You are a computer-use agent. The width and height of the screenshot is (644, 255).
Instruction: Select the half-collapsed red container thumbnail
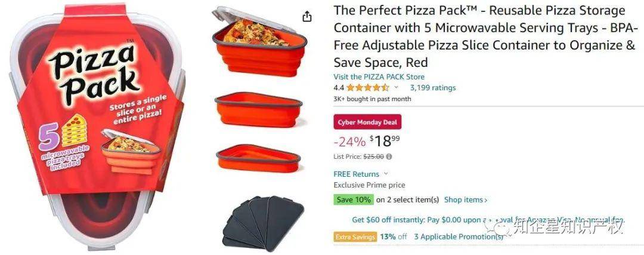[259, 109]
